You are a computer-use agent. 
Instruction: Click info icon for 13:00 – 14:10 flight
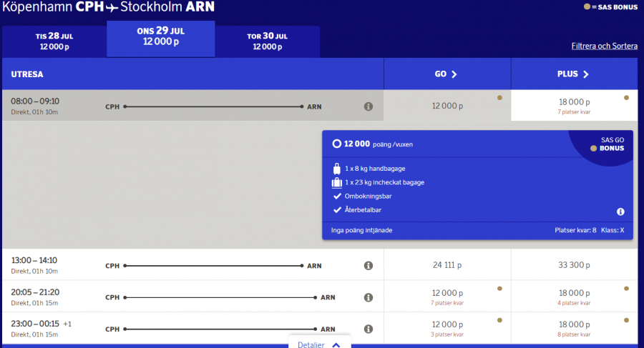[x=369, y=266]
